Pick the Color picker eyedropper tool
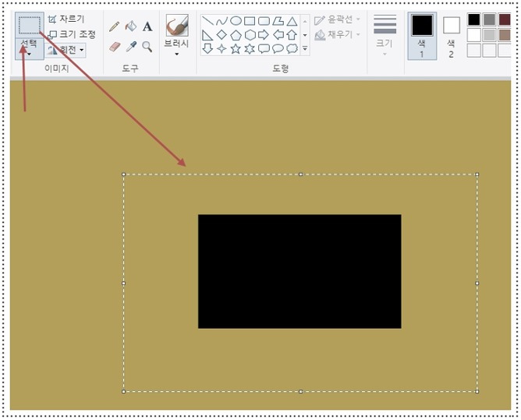Screen dimensions: 521x420 pos(131,47)
